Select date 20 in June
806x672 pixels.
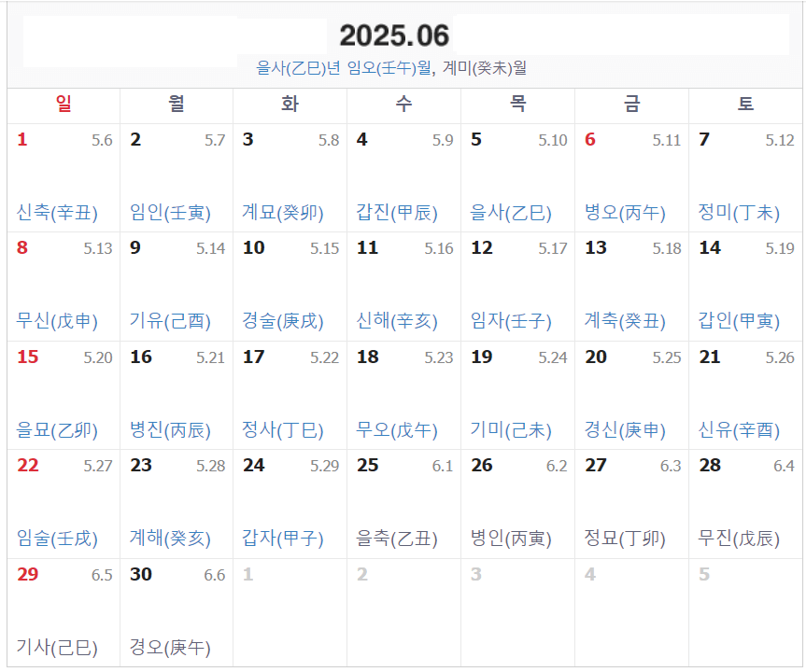[x=596, y=357]
